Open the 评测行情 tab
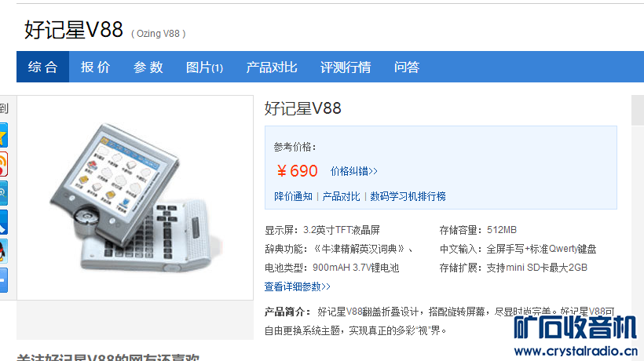Viewport: 644px width, 361px height. 346,67
